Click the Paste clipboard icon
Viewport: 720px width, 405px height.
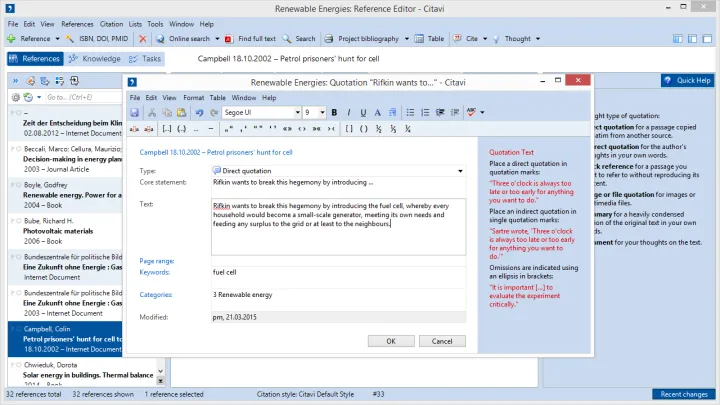point(181,112)
